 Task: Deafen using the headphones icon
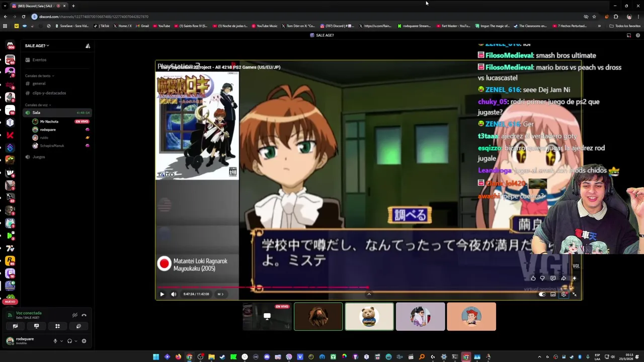69,341
